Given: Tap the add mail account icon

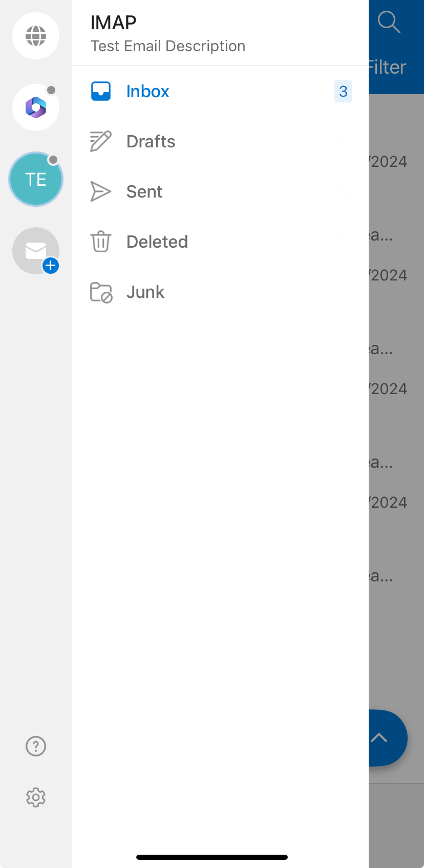Looking at the screenshot, I should click(x=36, y=251).
